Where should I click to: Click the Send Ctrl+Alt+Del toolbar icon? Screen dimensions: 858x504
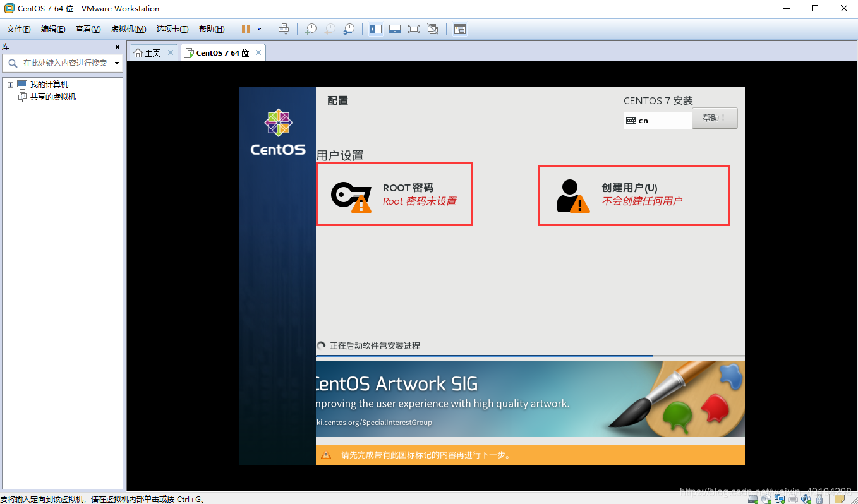point(284,29)
